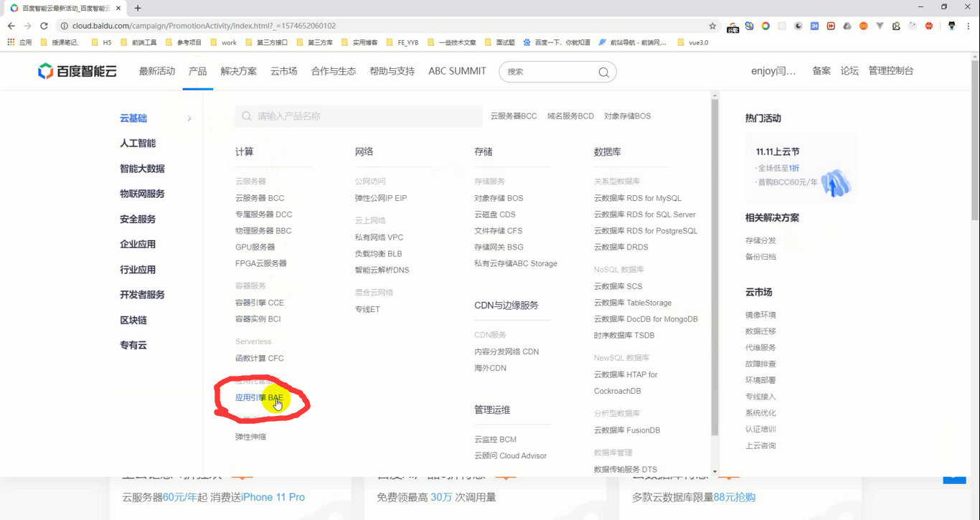Click the JH extension icon in toolbar
Image resolution: width=980 pixels, height=520 pixels.
click(814, 25)
